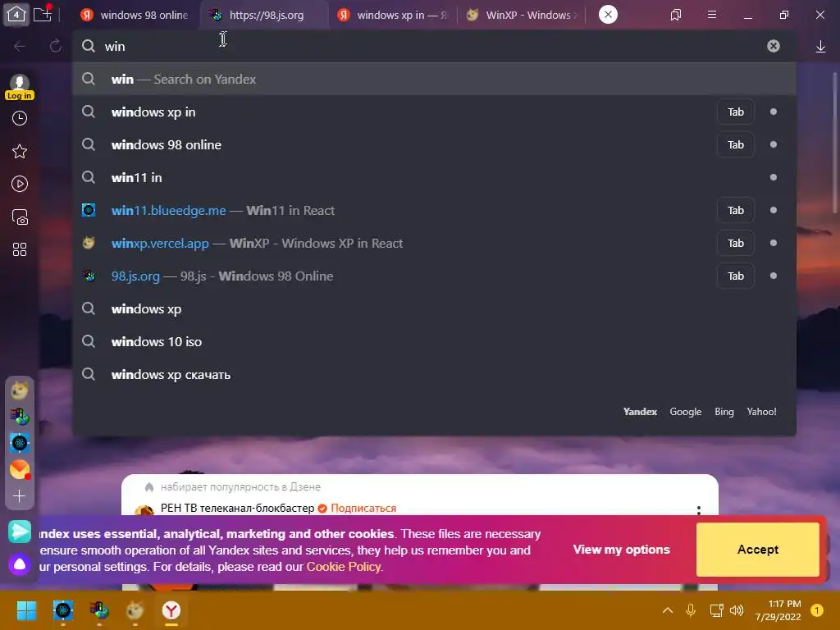Choose the 'windows 10 iso' suggestion

[435, 342]
